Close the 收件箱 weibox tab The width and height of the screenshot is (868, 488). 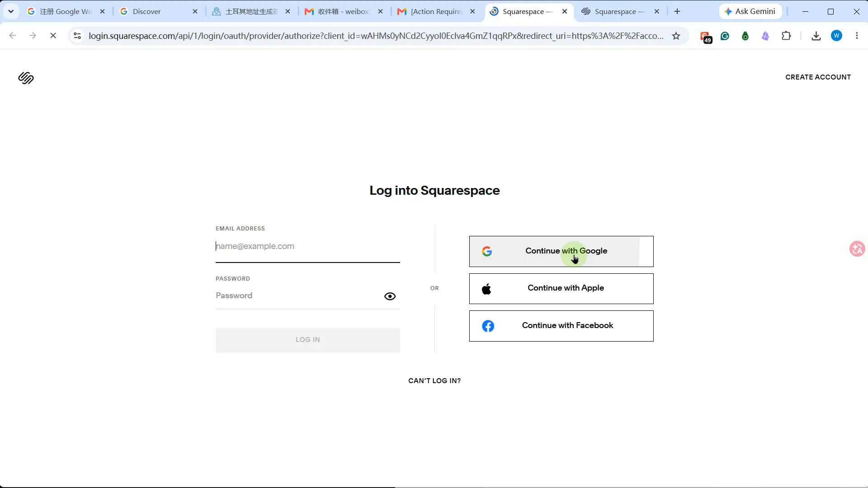(380, 11)
